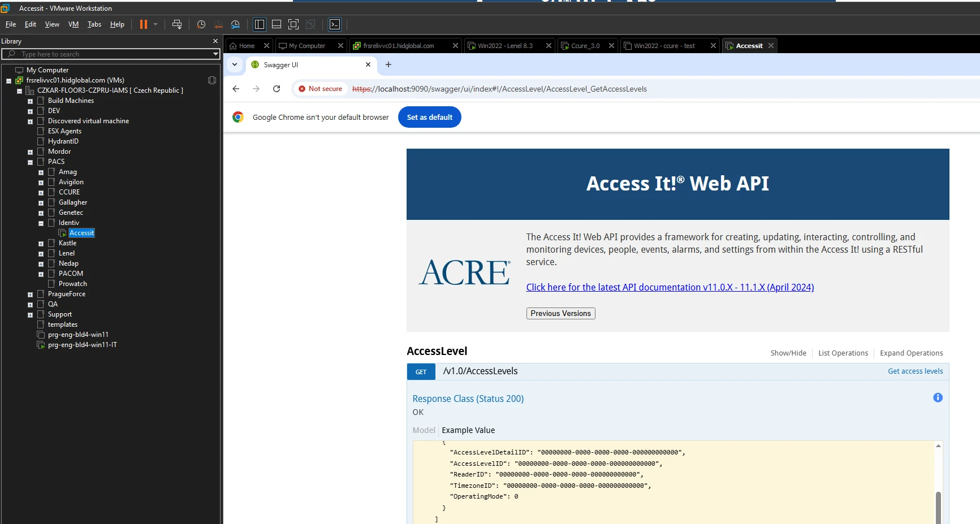Click the orange Suspend VM pause icon
Screen dimensions: 980x524
(x=144, y=24)
